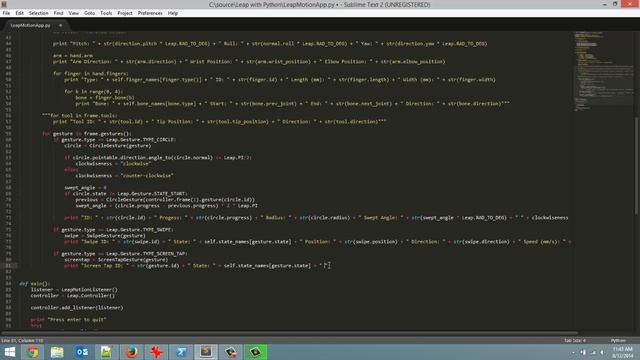Screen dimensions: 640x360
Task: Click the 'arm = hand.arm' line
Action: (x=73, y=56)
